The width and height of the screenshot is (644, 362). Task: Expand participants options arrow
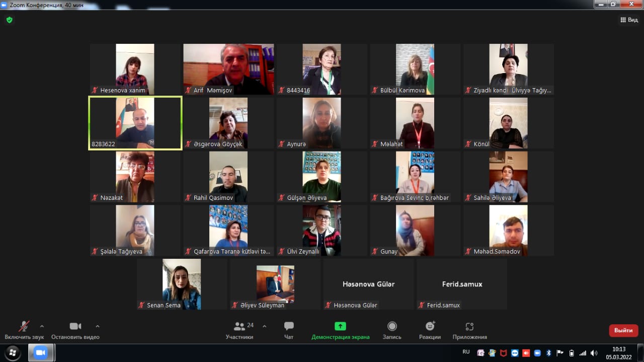pos(265,326)
